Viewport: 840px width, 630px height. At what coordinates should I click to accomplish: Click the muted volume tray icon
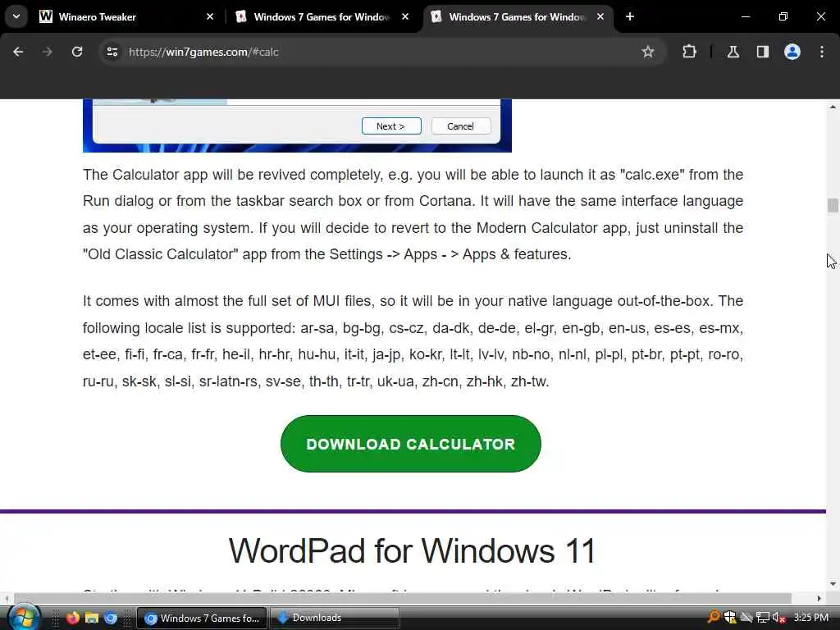[x=778, y=618]
